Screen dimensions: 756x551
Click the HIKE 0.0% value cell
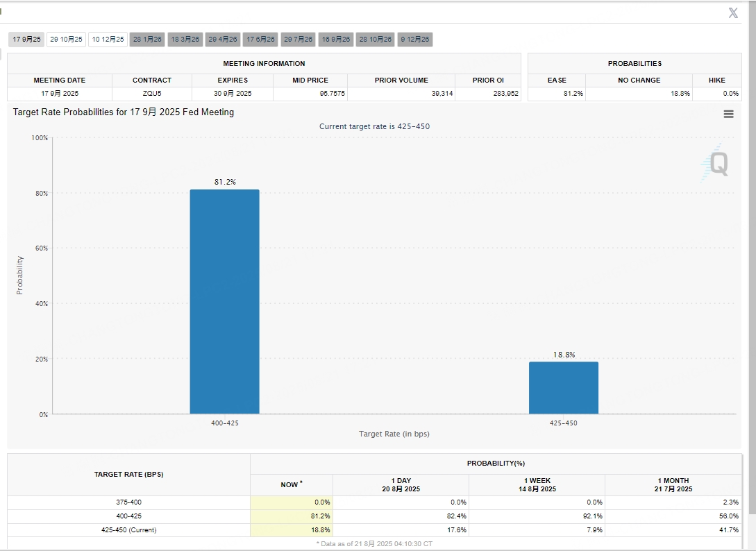point(717,94)
